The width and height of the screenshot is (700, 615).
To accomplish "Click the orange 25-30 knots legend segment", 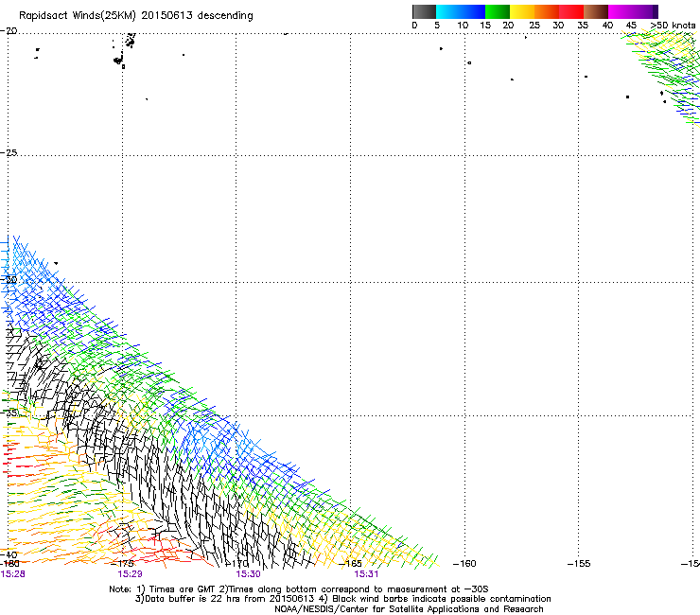I will tap(547, 11).
